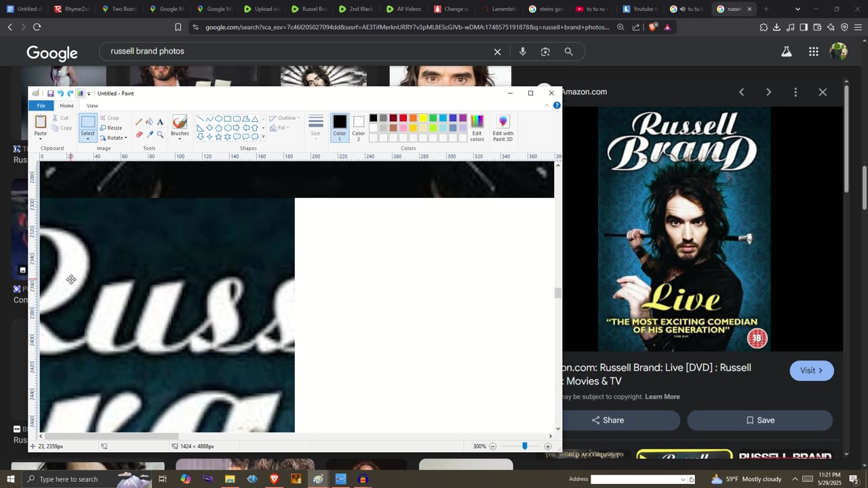Open the File menu in Paint
Image resolution: width=868 pixels, height=488 pixels.
41,106
